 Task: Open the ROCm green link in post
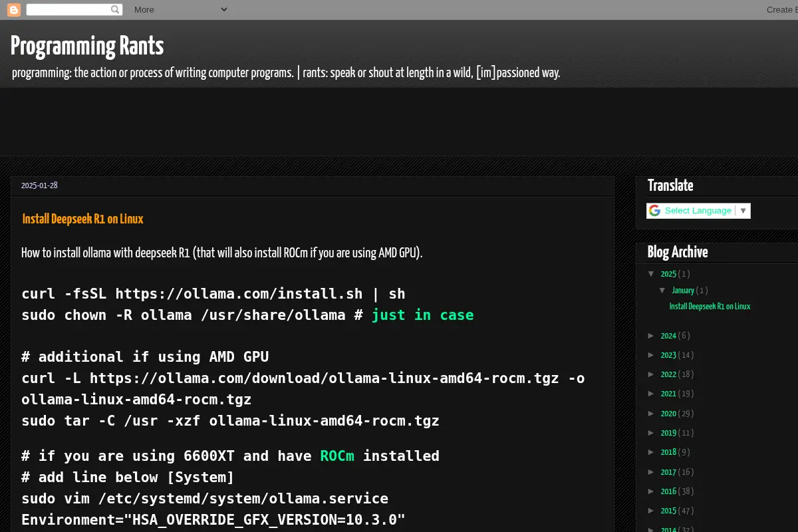pyautogui.click(x=337, y=456)
